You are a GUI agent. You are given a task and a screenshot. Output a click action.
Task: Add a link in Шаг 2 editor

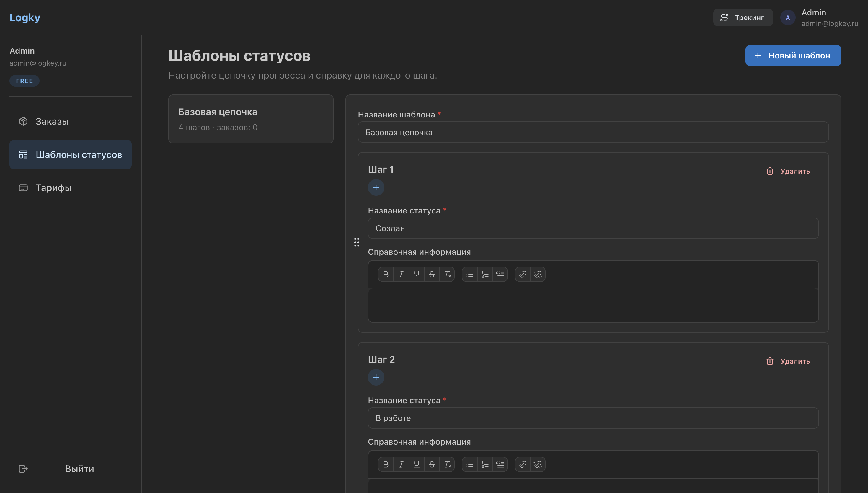tap(523, 464)
